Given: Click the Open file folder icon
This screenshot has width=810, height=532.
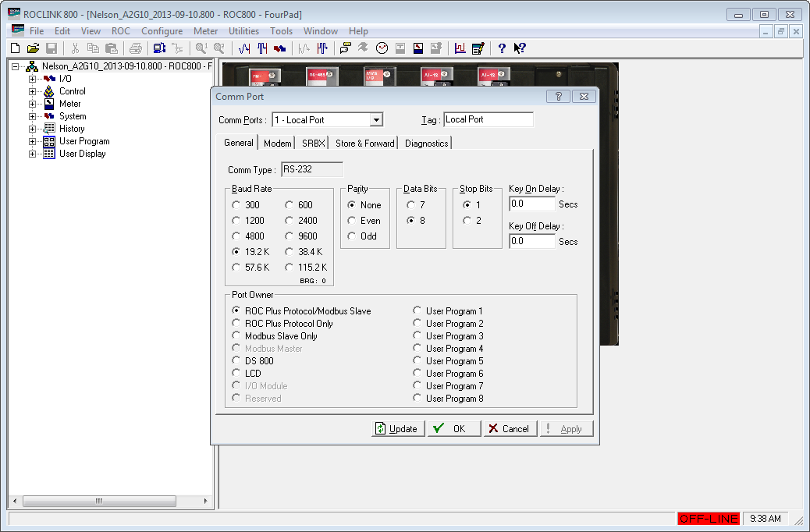Looking at the screenshot, I should click(33, 48).
